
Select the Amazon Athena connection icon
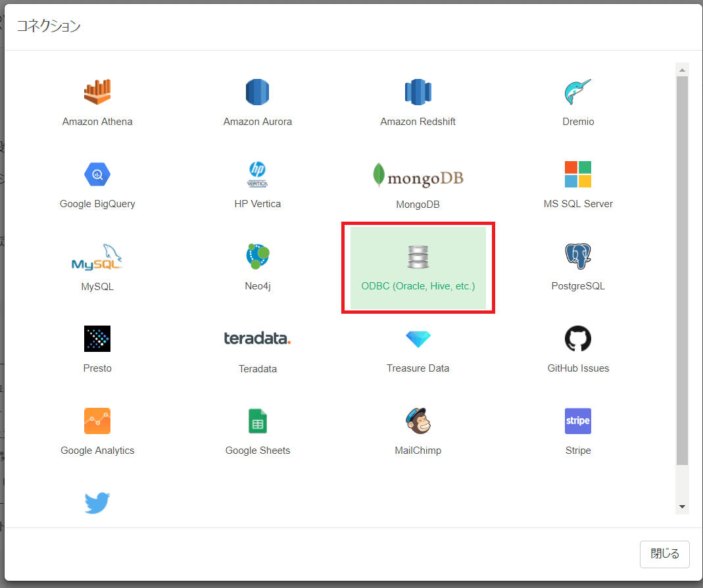coord(97,92)
